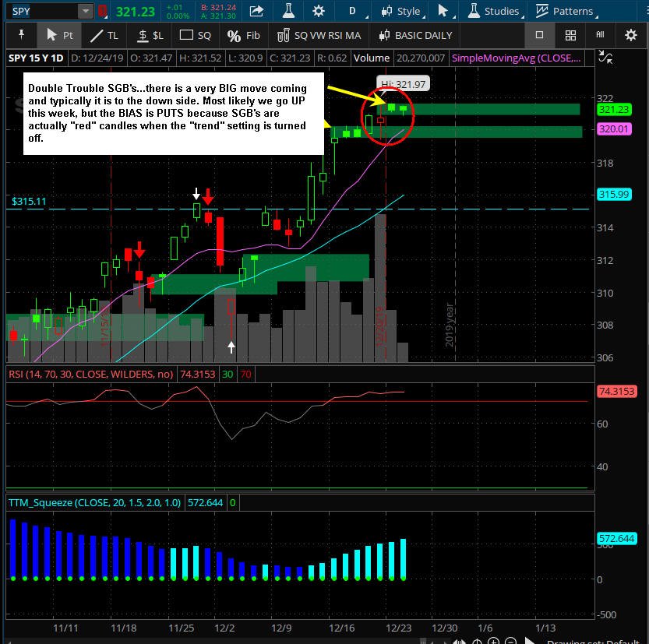Select the TL trendline drawing tool
The image size is (649, 644).
(x=104, y=36)
